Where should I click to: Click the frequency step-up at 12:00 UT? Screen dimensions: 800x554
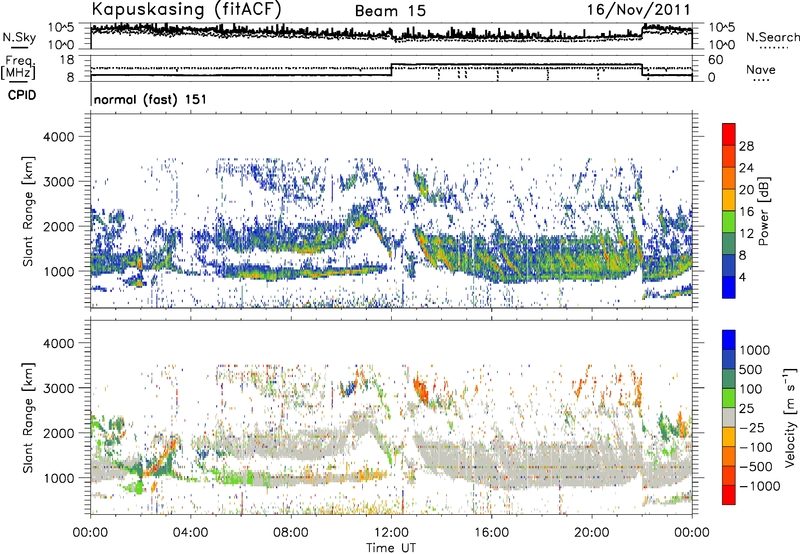392,70
